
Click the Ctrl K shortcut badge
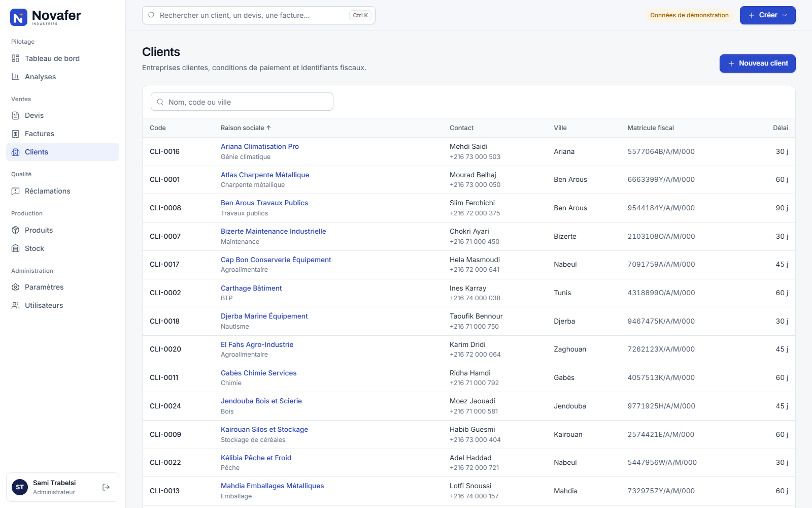pyautogui.click(x=360, y=15)
